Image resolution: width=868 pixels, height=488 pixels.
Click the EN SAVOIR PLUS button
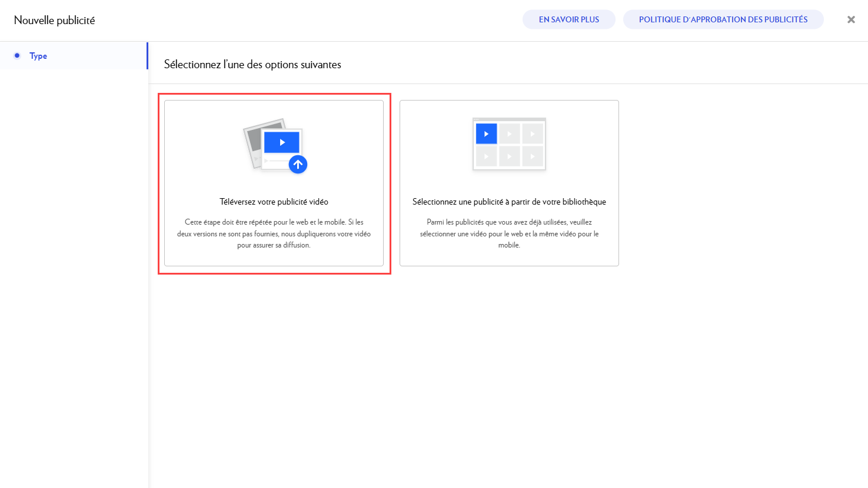(568, 19)
